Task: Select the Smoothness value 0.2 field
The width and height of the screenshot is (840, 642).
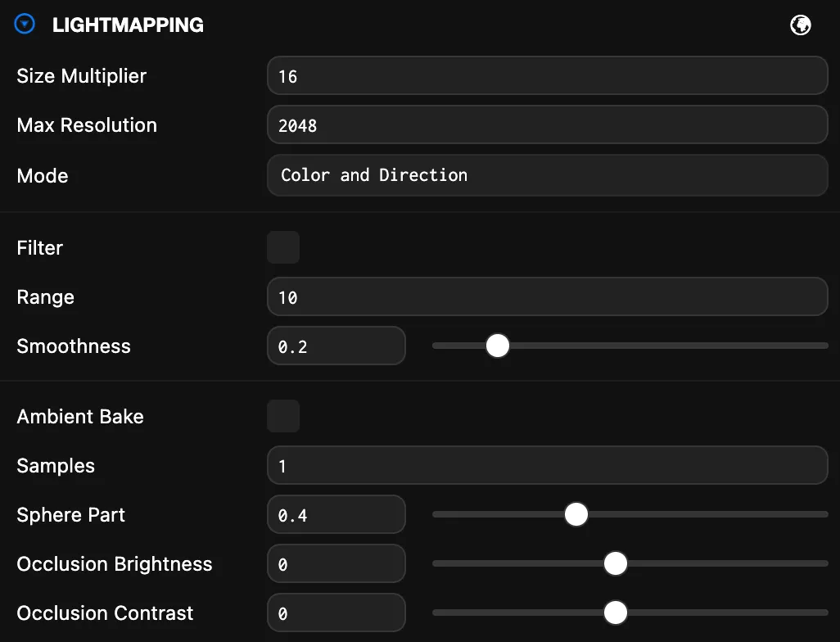Action: coord(336,346)
